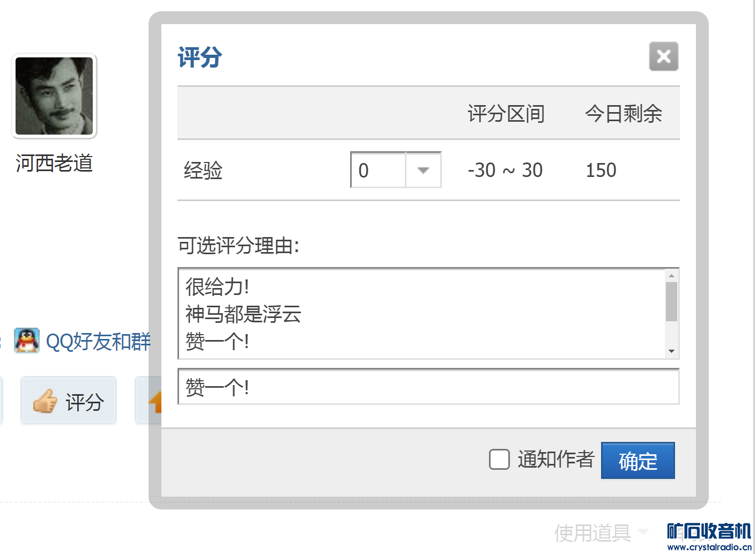Screen dimensions: 756x554
Task: Click the thumbs-up 评分 icon
Action: pyautogui.click(x=45, y=401)
